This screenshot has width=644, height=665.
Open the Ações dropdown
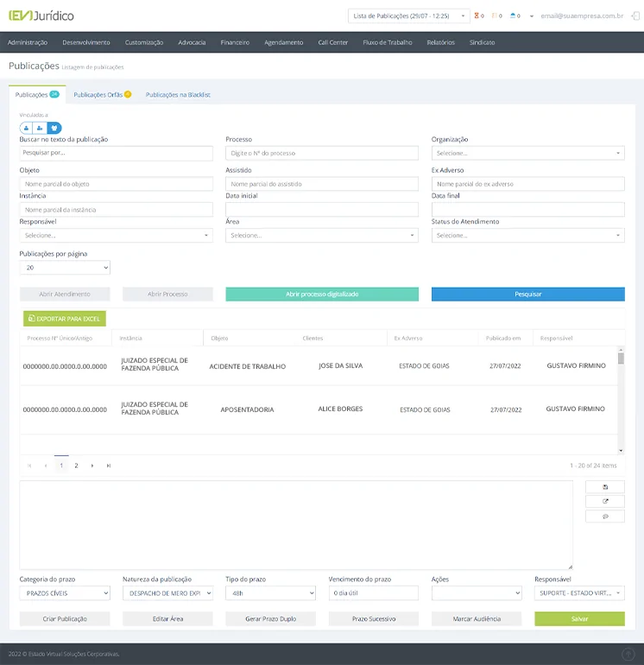tap(477, 593)
